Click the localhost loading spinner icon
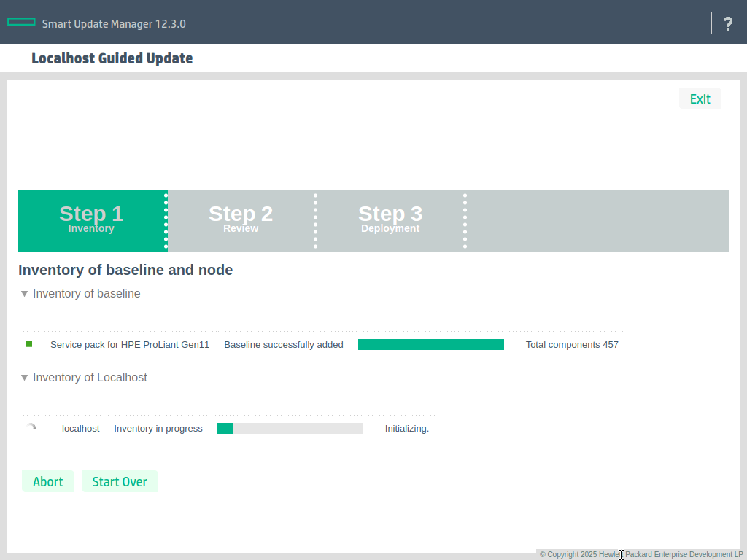The height and width of the screenshot is (560, 747). pos(30,428)
